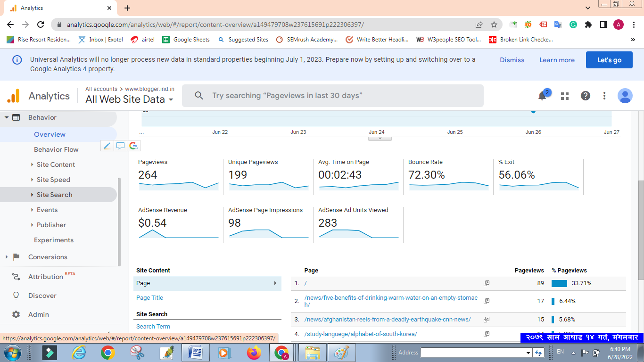644x362 pixels.
Task: Select Behavior Flow in sidebar
Action: click(x=56, y=149)
